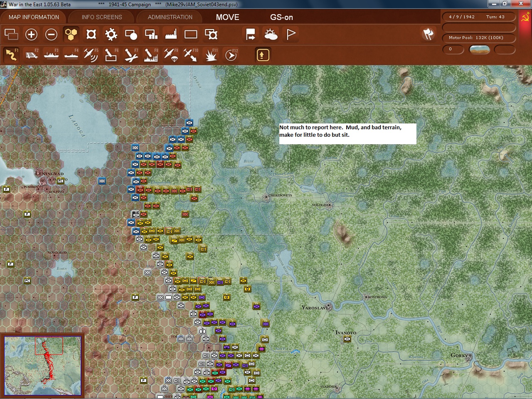Image resolution: width=532 pixels, height=399 pixels.
Task: Select the F7 bomb airfield mode
Action: coord(131,54)
